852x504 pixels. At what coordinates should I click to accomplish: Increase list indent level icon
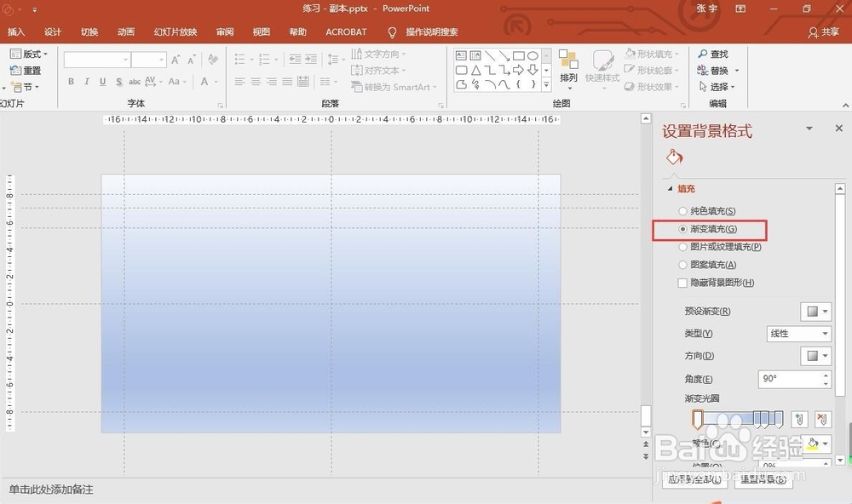311,60
